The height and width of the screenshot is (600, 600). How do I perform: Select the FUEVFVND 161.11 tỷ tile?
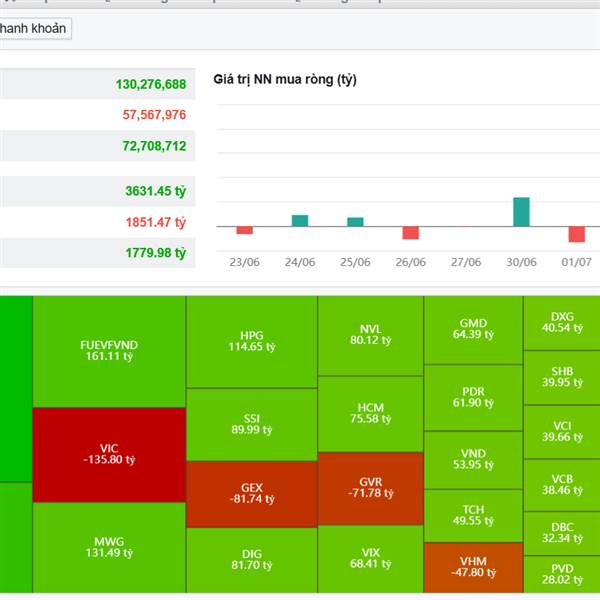pyautogui.click(x=109, y=351)
